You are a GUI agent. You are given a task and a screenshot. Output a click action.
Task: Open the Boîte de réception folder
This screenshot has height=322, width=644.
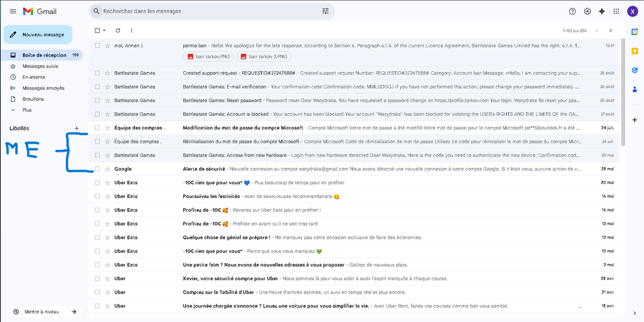(x=43, y=55)
